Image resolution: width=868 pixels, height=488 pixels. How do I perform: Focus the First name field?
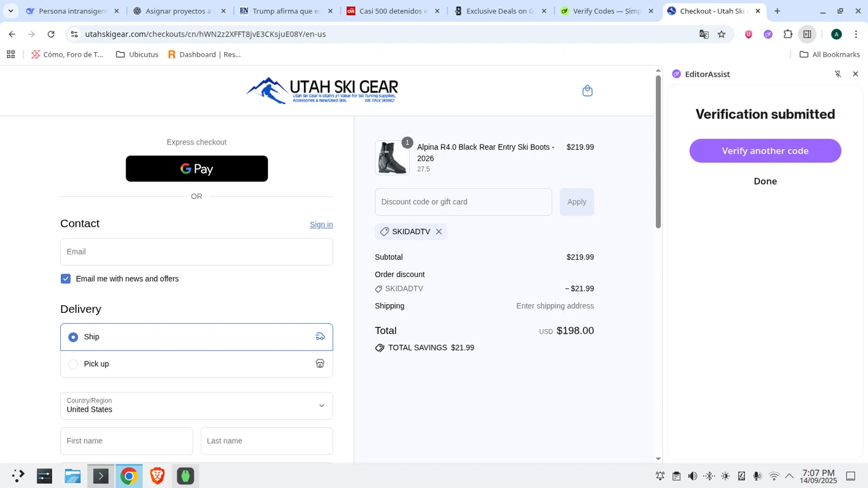point(127,441)
